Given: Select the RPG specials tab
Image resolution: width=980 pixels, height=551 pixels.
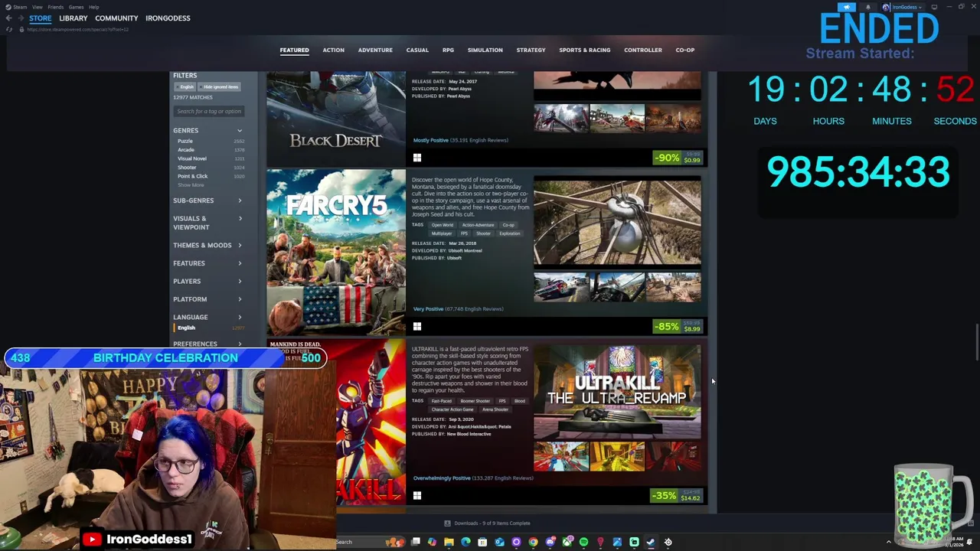Looking at the screenshot, I should [448, 50].
